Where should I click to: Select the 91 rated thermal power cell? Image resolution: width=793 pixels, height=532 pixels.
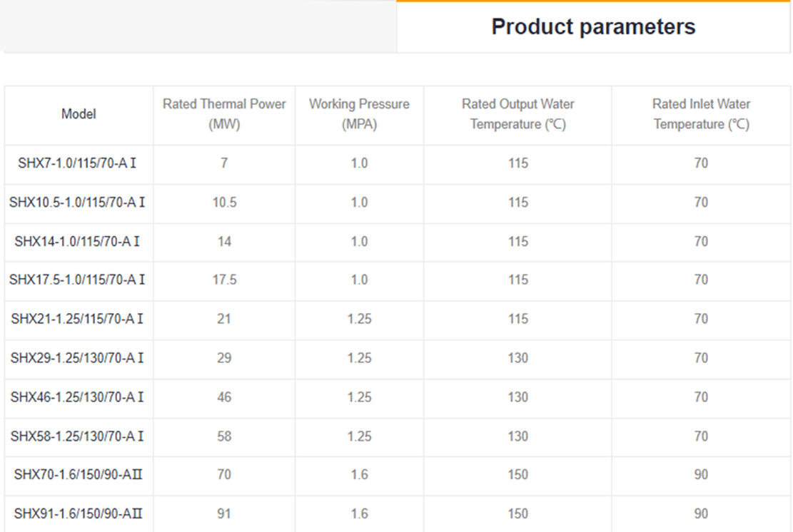tap(224, 513)
